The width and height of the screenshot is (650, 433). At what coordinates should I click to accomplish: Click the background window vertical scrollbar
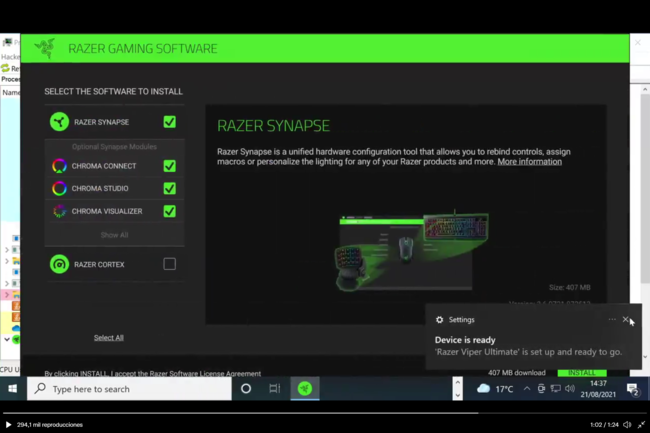point(645,189)
